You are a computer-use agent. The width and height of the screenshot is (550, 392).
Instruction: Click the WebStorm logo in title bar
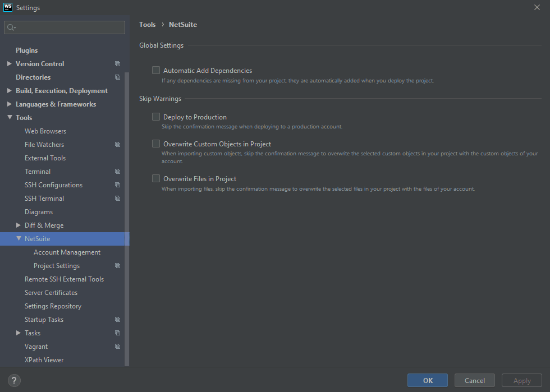coord(8,7)
